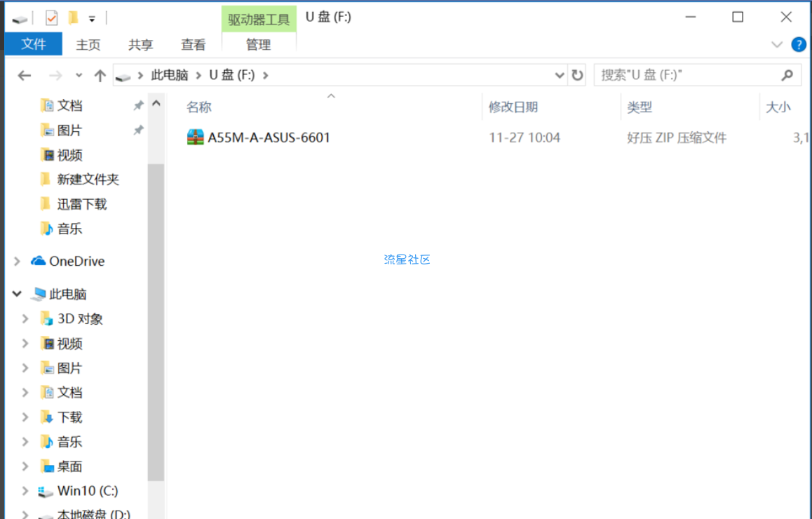Open the 文件 menu
812x519 pixels.
click(33, 44)
